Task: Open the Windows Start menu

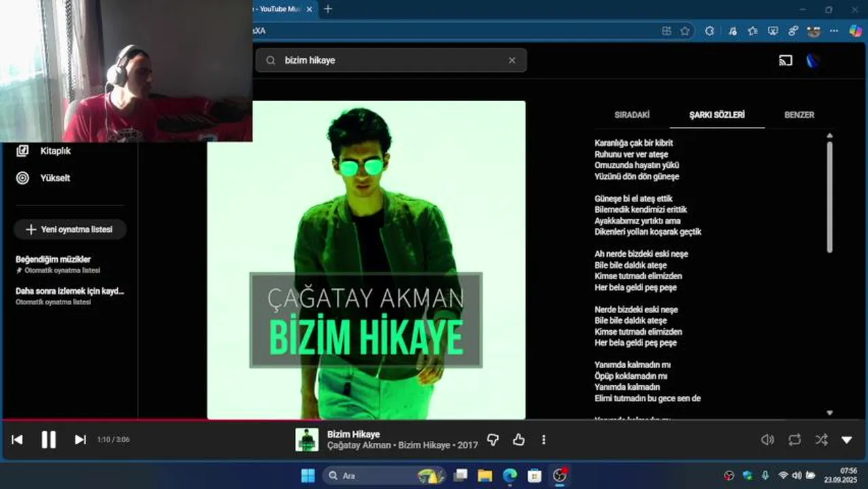Action: pos(308,475)
